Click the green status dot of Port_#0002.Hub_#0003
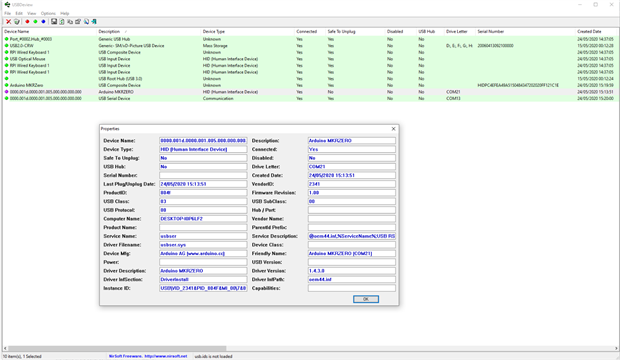This screenshot has width=620, height=360. click(6, 39)
